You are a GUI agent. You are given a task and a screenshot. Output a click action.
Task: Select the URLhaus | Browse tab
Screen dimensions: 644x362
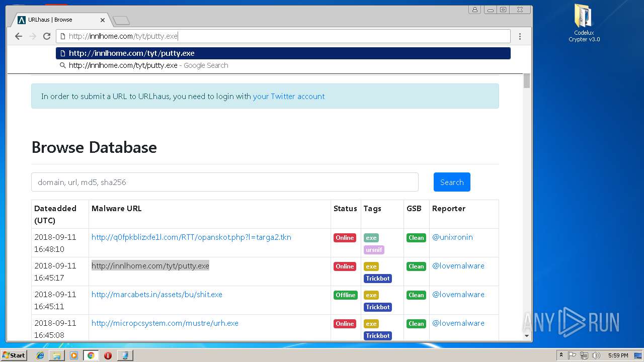point(60,20)
